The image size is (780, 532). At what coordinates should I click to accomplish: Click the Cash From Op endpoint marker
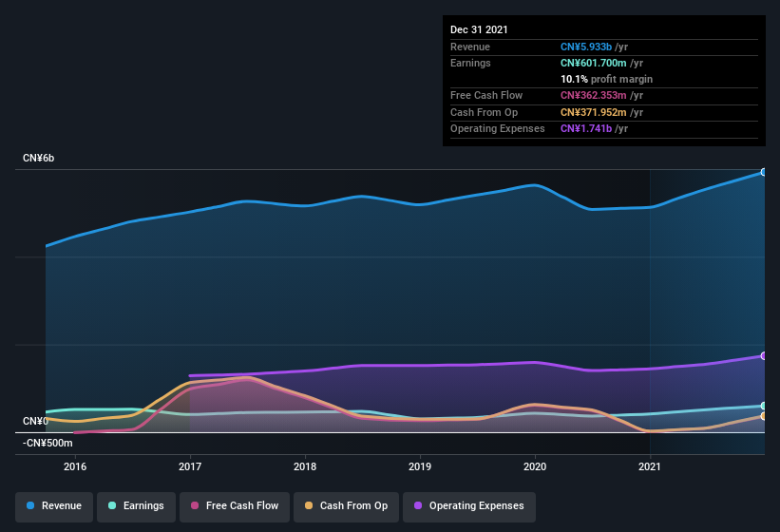[764, 416]
